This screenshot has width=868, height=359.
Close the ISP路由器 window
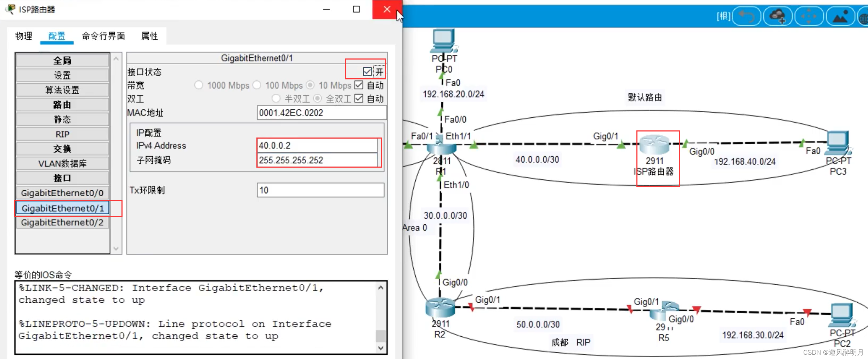[x=387, y=9]
